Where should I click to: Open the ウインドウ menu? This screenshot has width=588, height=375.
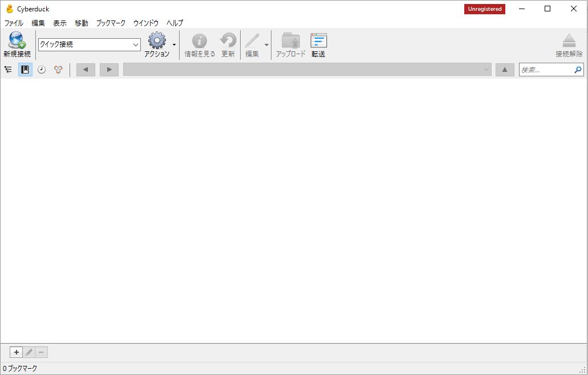pyautogui.click(x=146, y=23)
